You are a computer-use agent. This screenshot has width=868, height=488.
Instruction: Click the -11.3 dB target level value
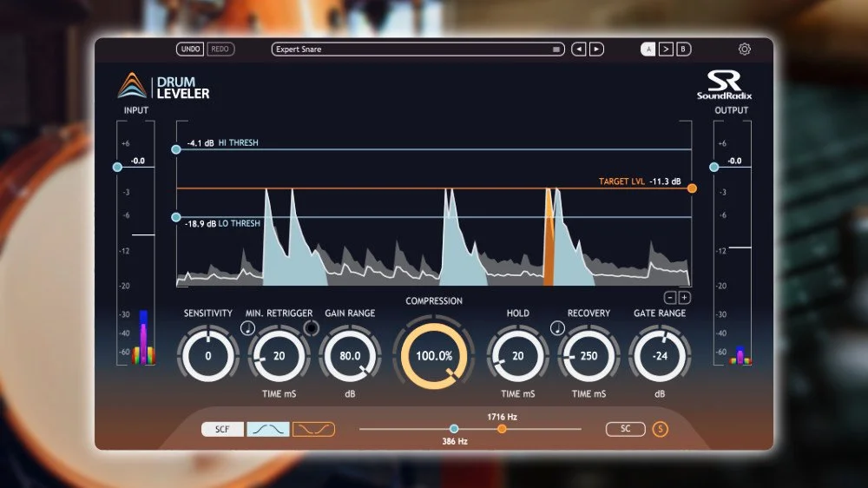(666, 181)
